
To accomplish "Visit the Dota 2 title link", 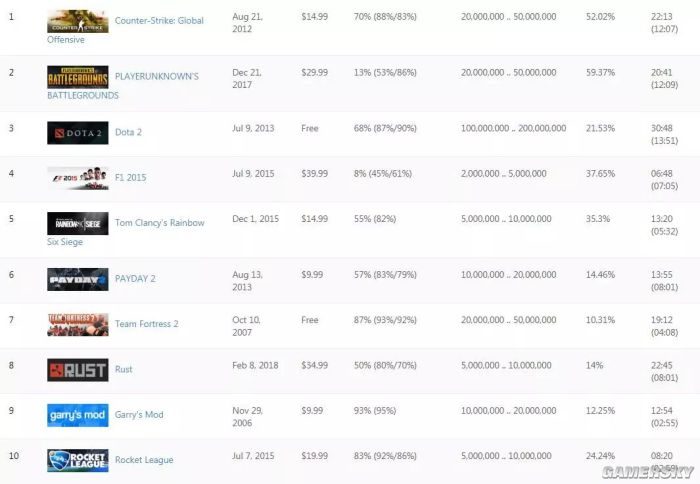I will click(x=128, y=132).
